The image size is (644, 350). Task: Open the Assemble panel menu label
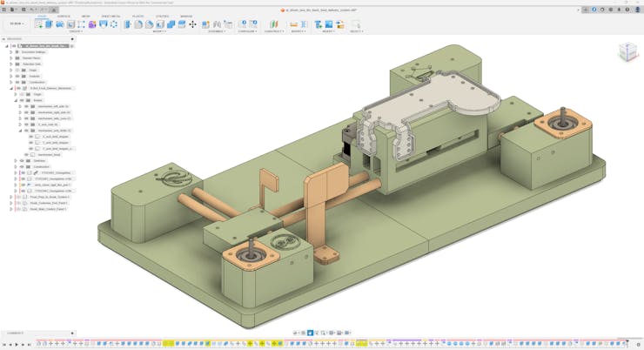tap(217, 31)
